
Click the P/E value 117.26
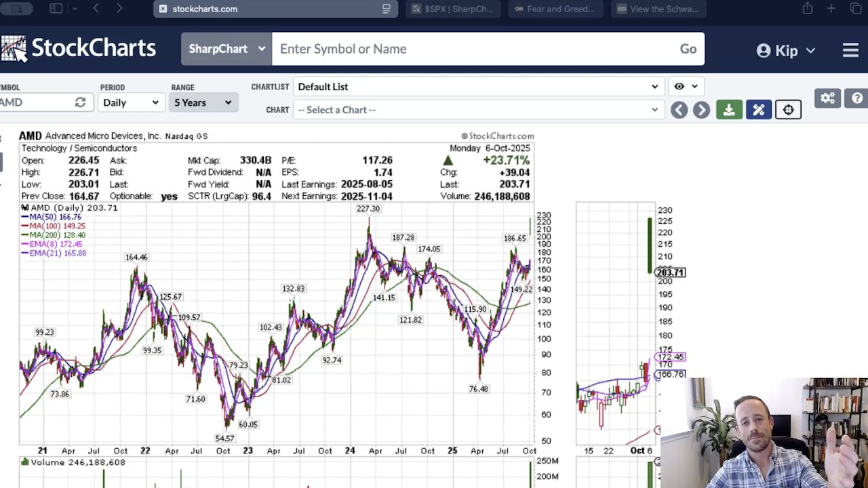pyautogui.click(x=377, y=161)
